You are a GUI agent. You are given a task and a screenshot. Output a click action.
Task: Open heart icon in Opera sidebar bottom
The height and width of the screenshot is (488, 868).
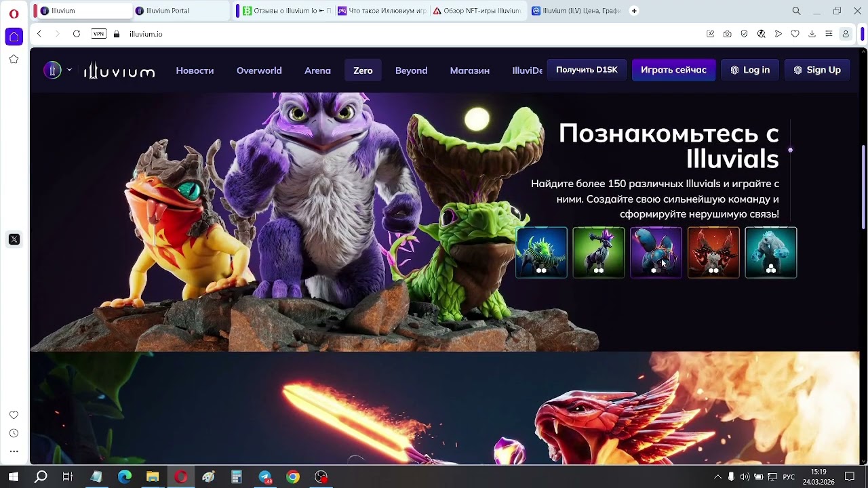[14, 415]
